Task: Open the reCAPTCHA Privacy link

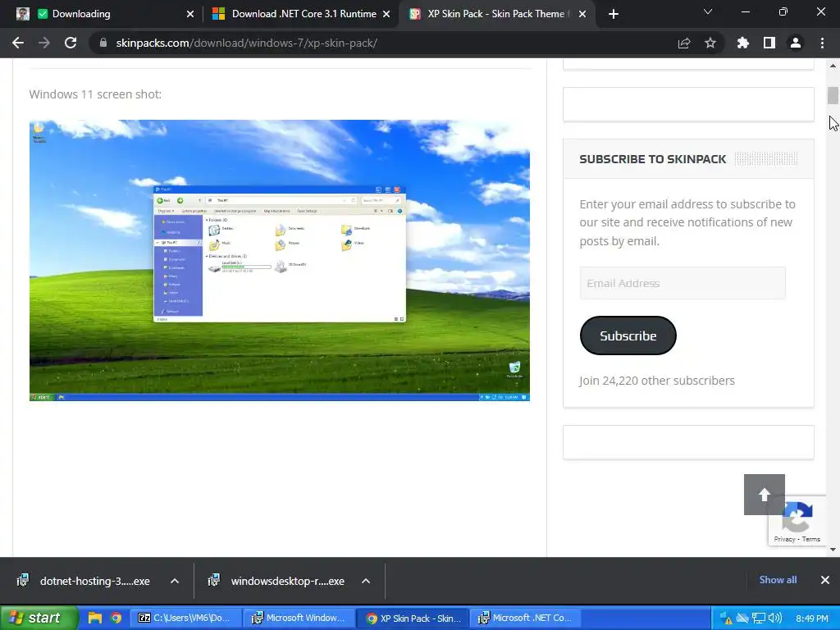Action: 784,539
